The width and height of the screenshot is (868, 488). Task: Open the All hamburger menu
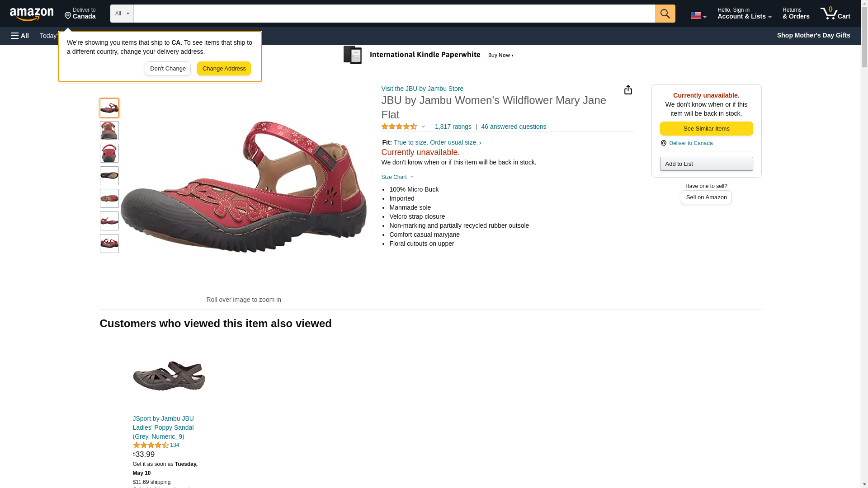[x=20, y=36]
